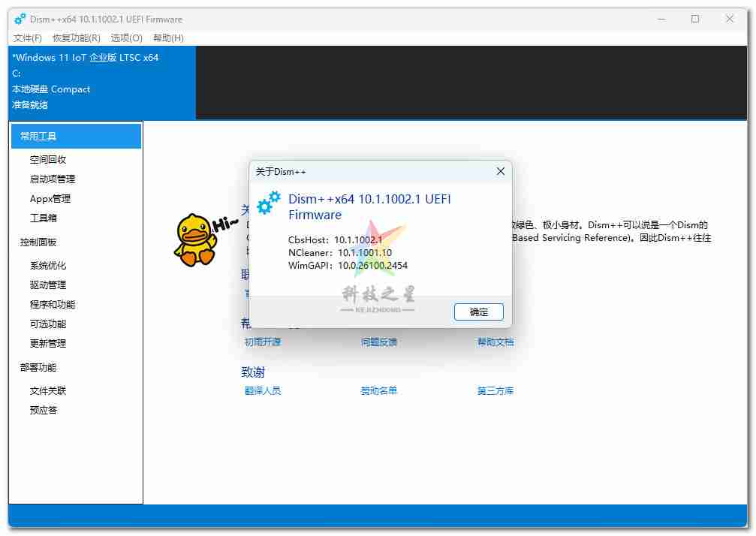Select 驱动管理 under 控制面板
This screenshot has height=536, width=756.
click(50, 285)
